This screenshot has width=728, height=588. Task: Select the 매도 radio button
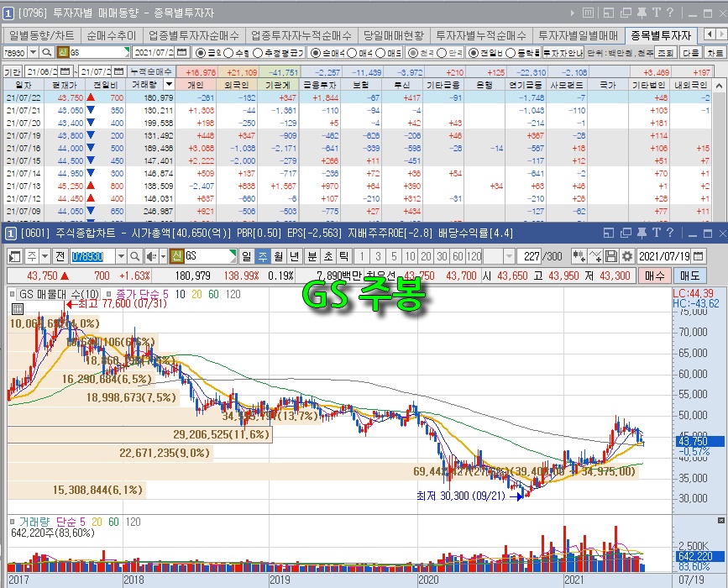[x=380, y=53]
